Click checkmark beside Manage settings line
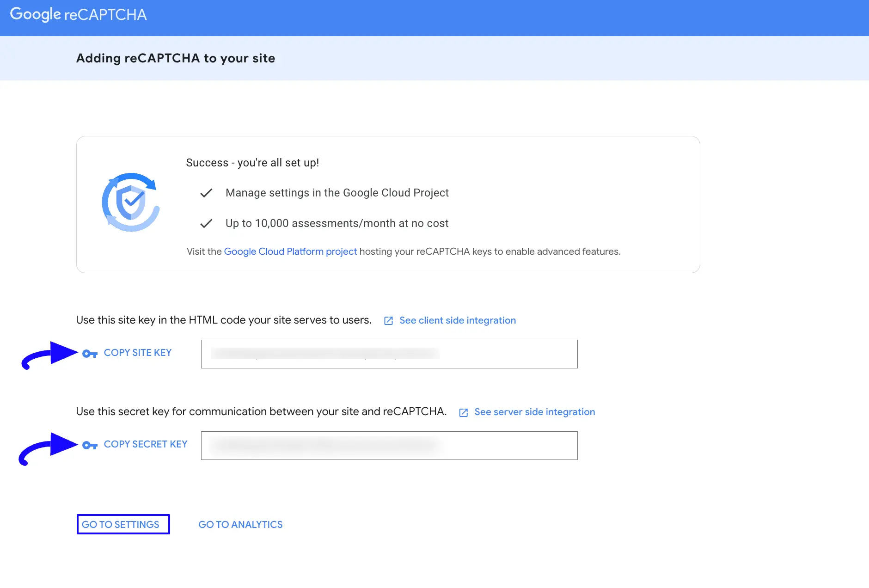 point(206,193)
